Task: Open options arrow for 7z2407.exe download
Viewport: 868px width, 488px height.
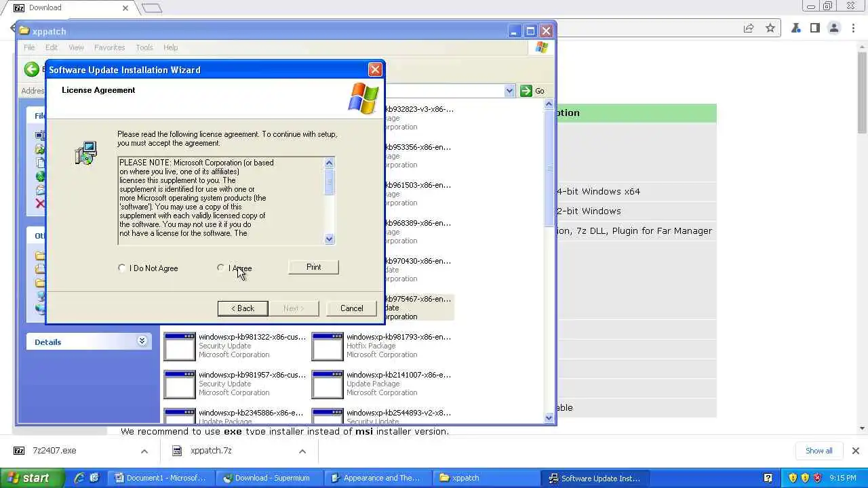Action: coord(144,451)
